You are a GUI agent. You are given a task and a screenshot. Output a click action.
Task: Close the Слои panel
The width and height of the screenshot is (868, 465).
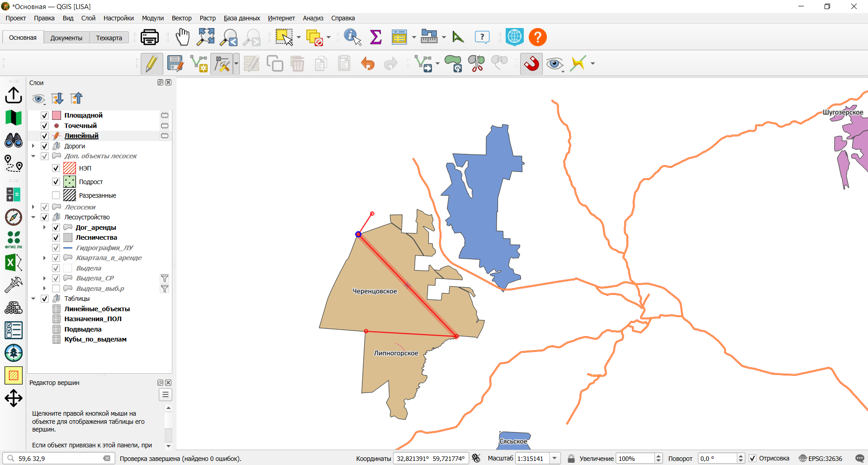pos(168,82)
